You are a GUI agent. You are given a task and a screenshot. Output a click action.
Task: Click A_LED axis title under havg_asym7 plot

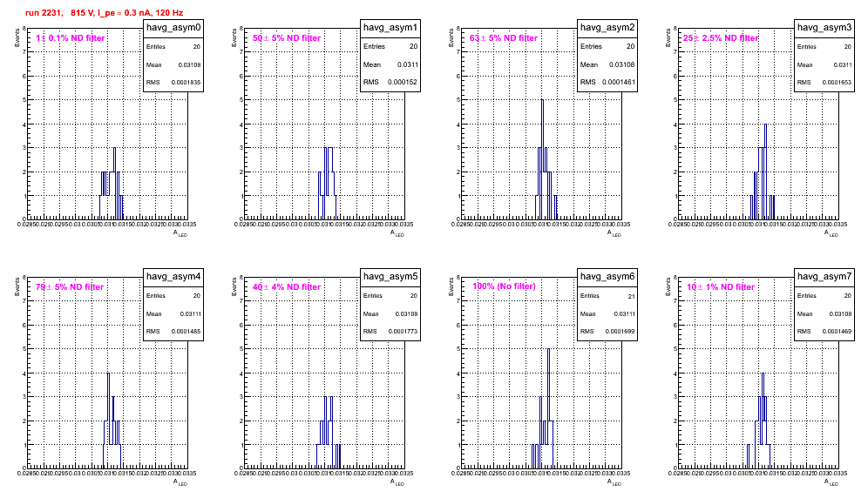click(831, 482)
